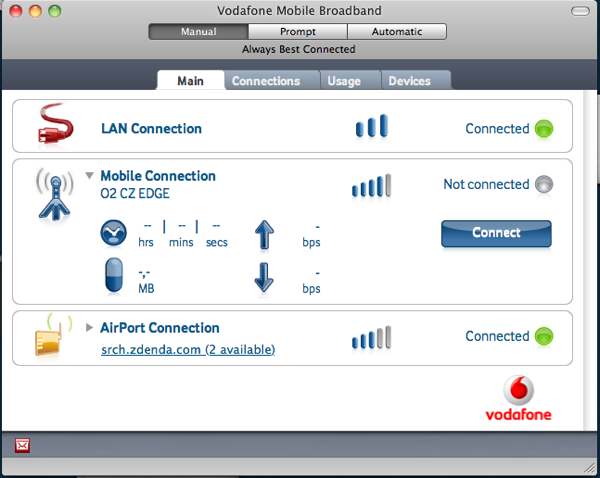
Task: Click the Mobile Connection title
Action: tap(158, 176)
